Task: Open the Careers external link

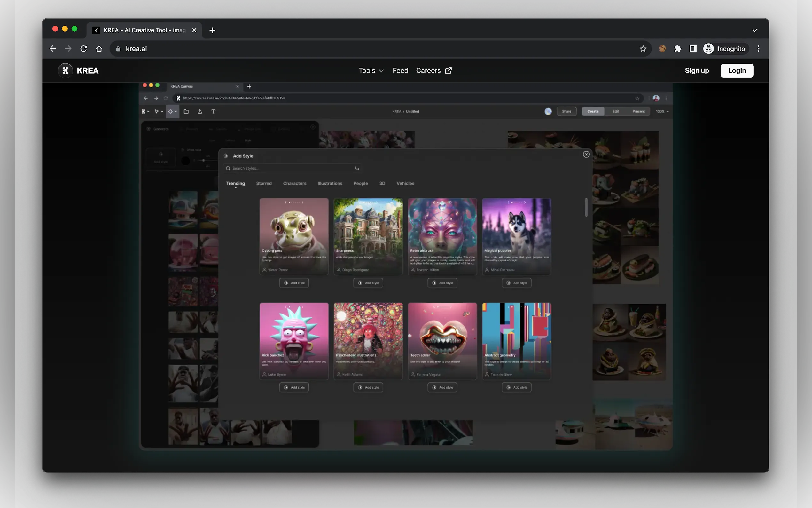Action: (433, 71)
